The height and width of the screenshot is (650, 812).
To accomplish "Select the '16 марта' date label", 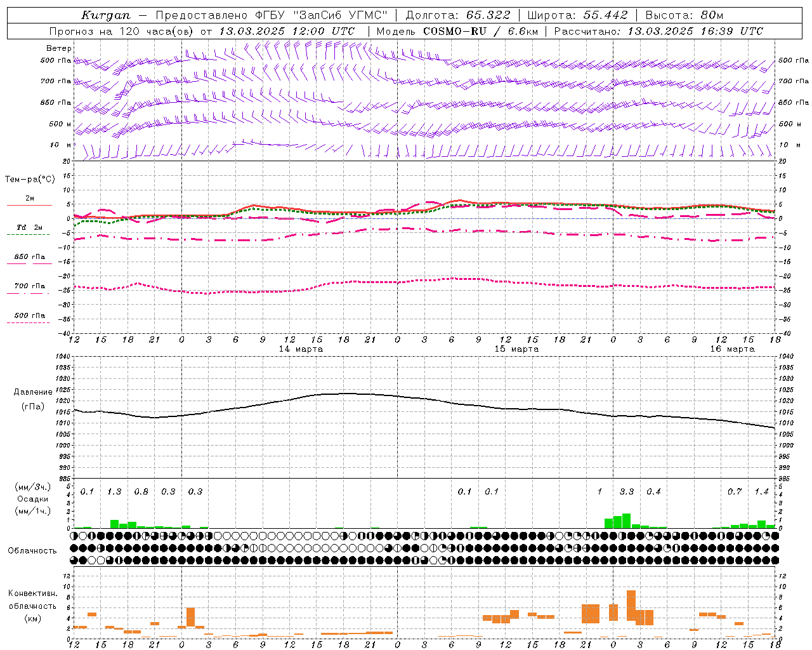I will pos(732,349).
